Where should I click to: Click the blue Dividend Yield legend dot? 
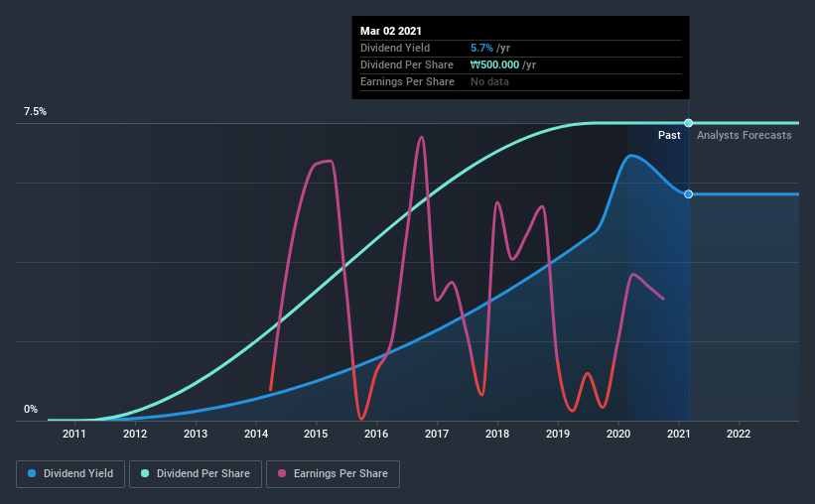coord(32,473)
